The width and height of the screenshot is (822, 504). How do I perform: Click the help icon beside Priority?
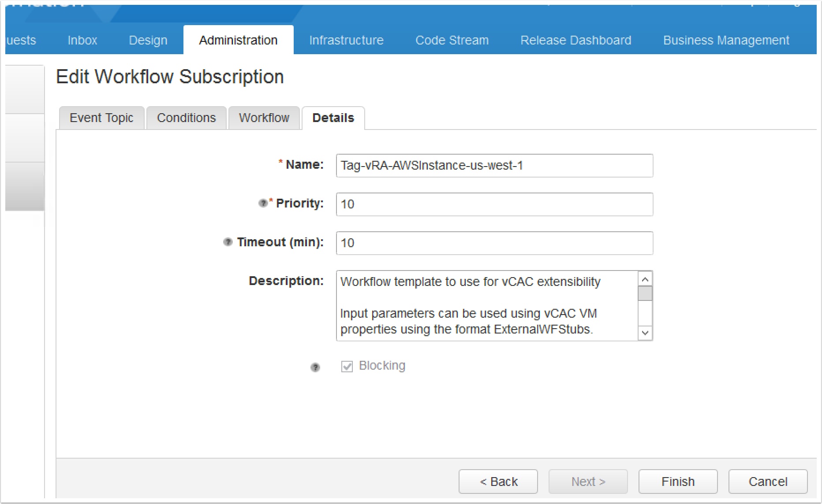263,203
